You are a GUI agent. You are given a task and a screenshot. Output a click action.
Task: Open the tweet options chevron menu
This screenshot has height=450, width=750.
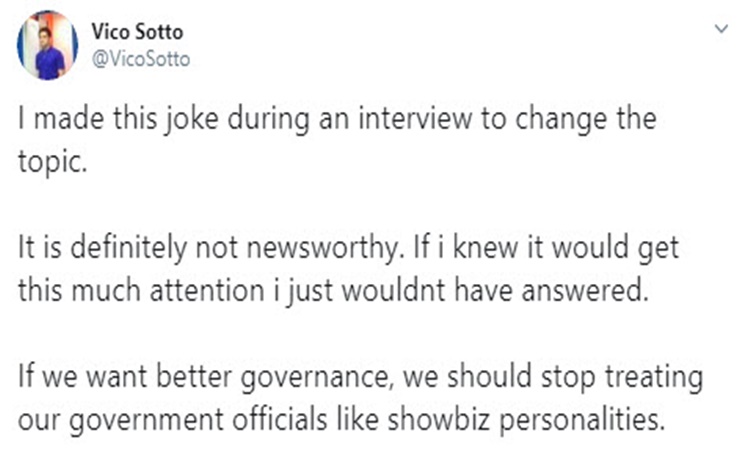721,29
